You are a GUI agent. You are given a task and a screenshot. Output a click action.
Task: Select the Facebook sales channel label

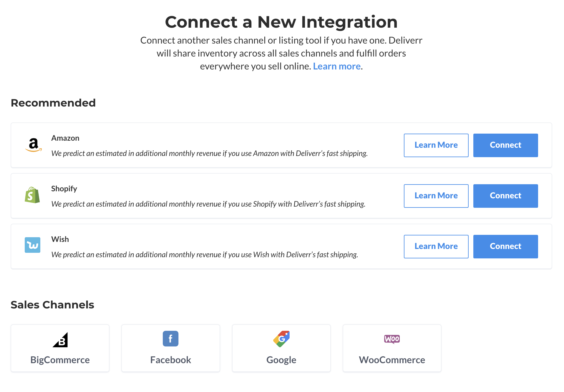(171, 360)
